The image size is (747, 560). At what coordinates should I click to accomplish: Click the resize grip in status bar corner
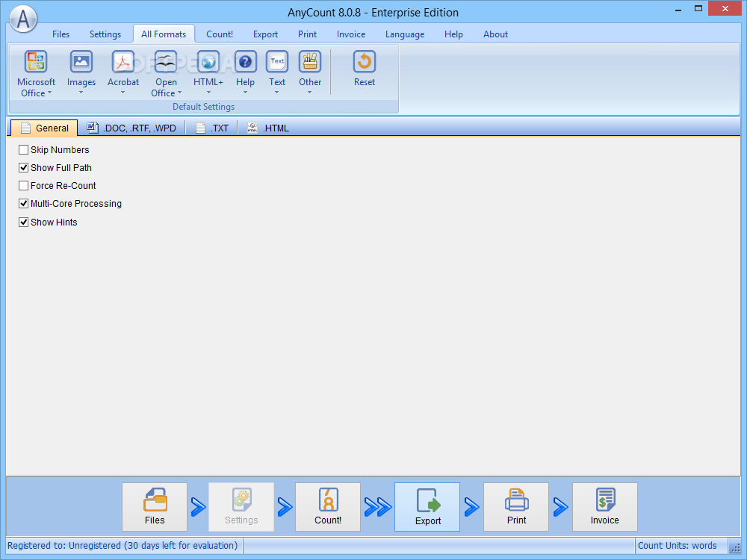click(x=735, y=547)
